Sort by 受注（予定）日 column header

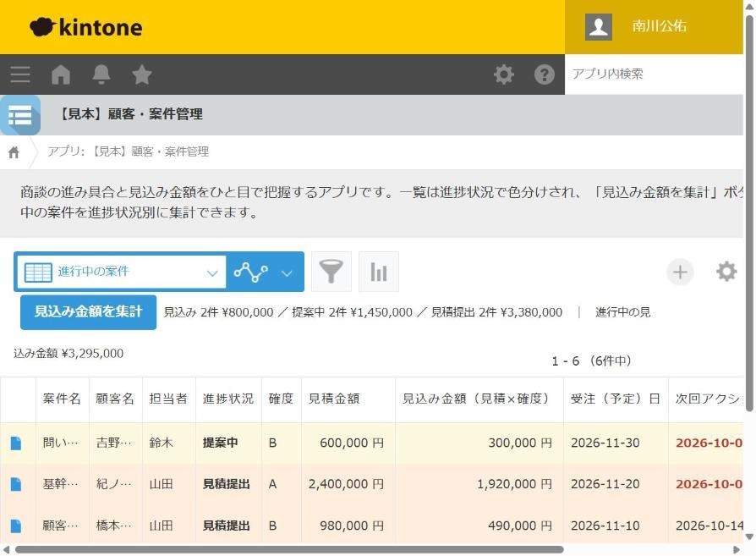tap(616, 399)
